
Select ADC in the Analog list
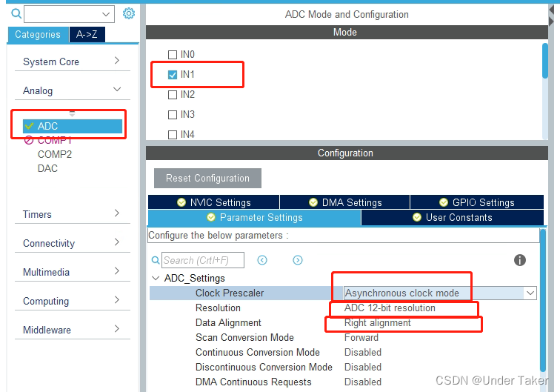tap(73, 126)
